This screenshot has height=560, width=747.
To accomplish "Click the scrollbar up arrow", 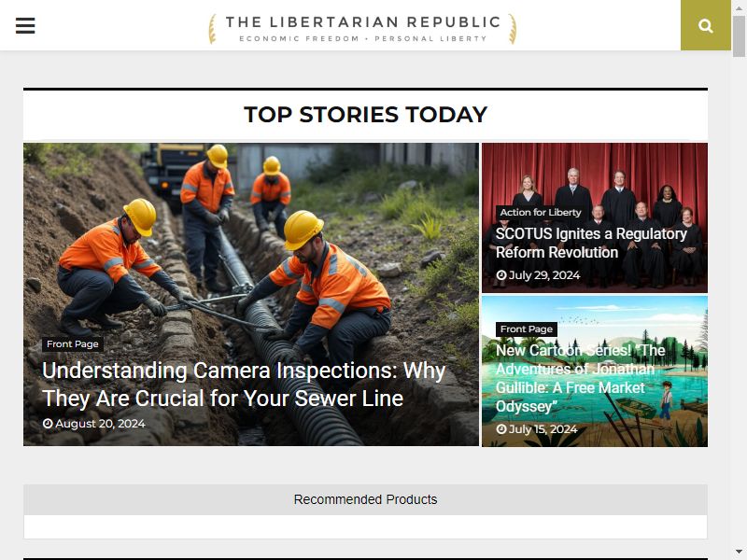I will [739, 7].
